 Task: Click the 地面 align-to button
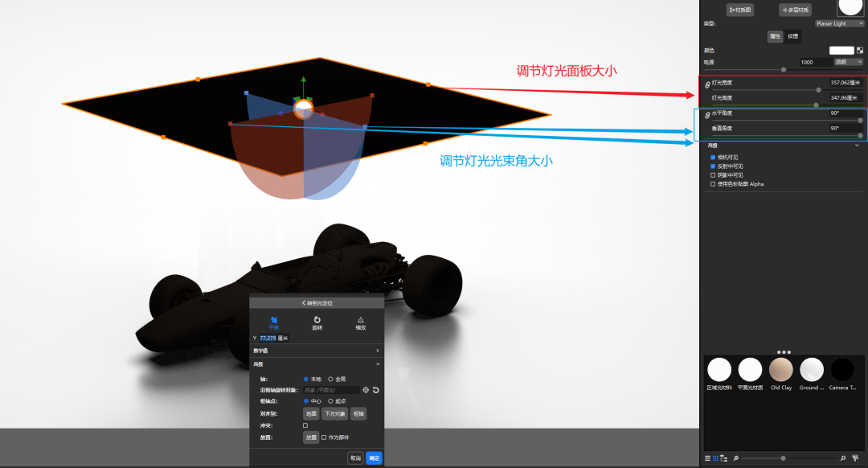312,414
